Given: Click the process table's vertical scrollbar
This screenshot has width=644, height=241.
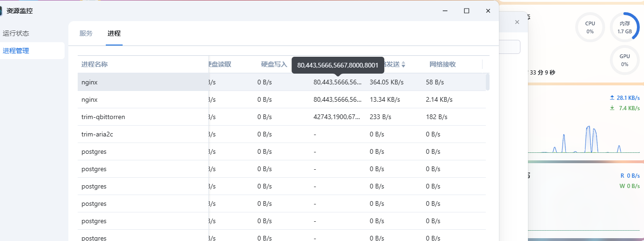Looking at the screenshot, I should pyautogui.click(x=488, y=82).
